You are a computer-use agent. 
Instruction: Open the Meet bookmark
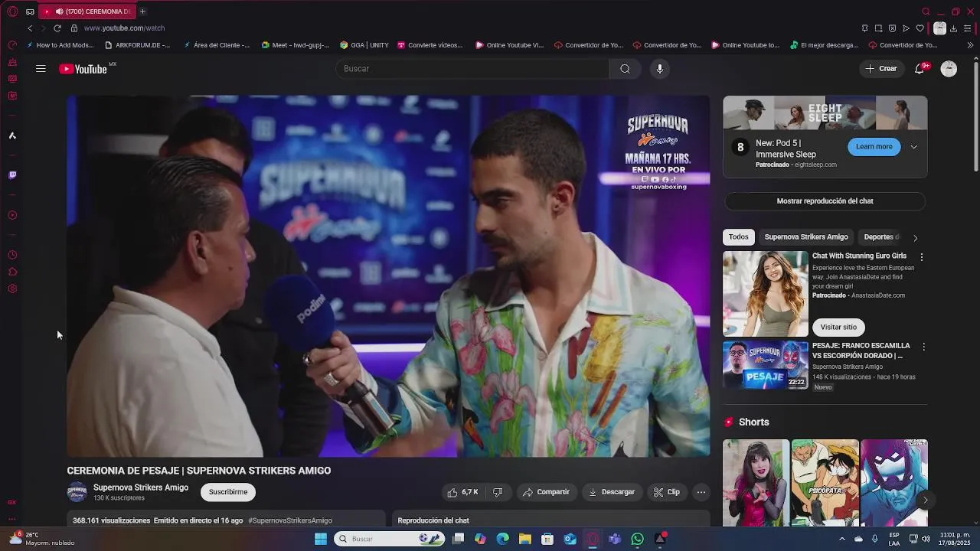[x=296, y=45]
